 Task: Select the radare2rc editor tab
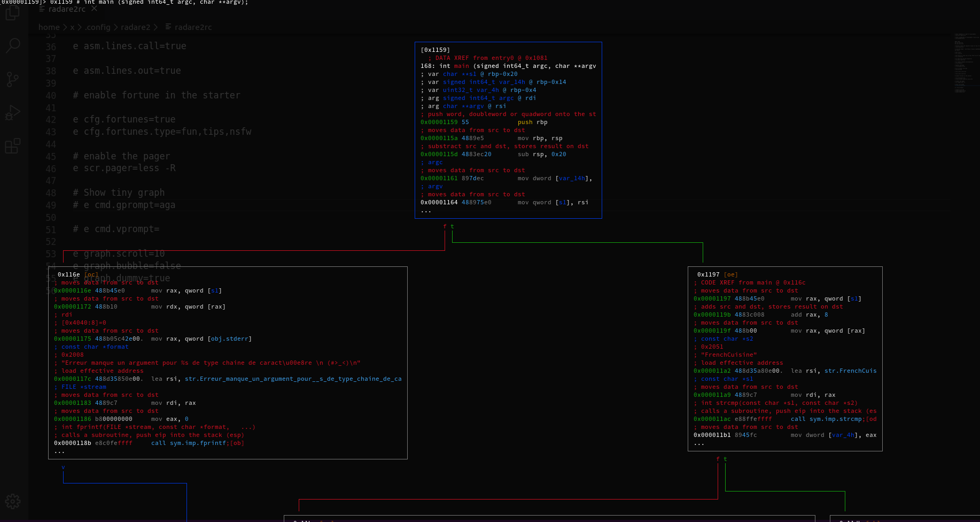pos(66,9)
